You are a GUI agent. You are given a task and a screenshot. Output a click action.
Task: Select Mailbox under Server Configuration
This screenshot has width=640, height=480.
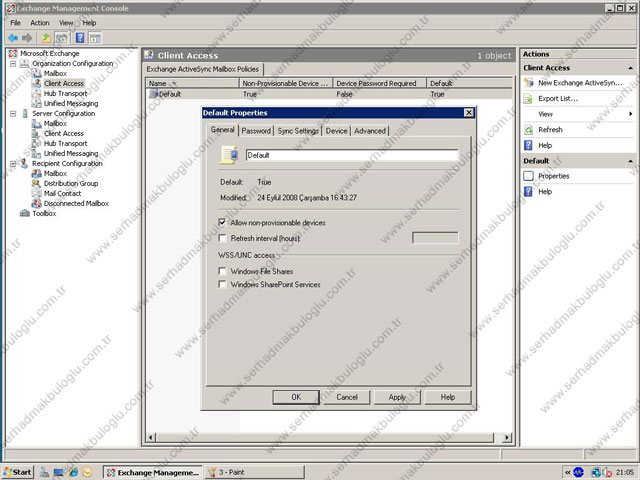(x=55, y=123)
